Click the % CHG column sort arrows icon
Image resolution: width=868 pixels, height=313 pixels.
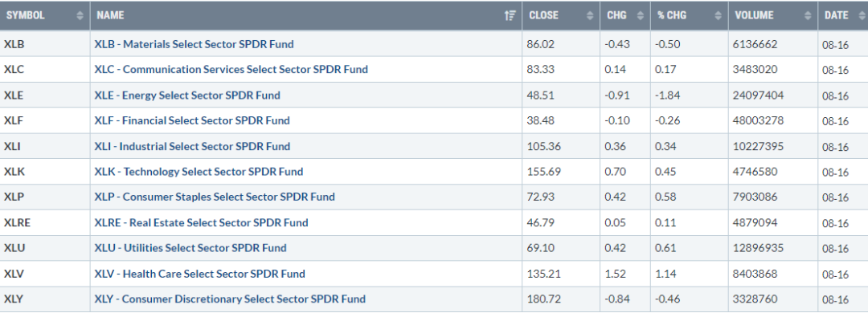pyautogui.click(x=718, y=15)
